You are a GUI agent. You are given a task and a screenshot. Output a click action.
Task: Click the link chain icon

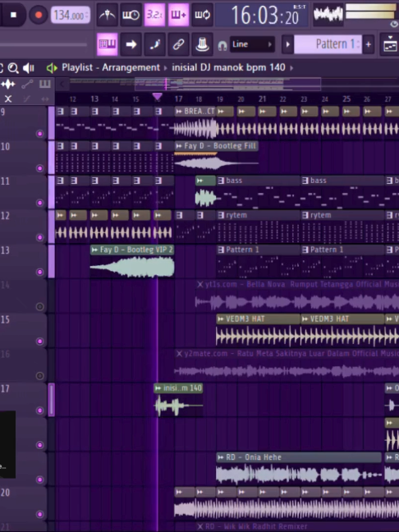(x=178, y=44)
